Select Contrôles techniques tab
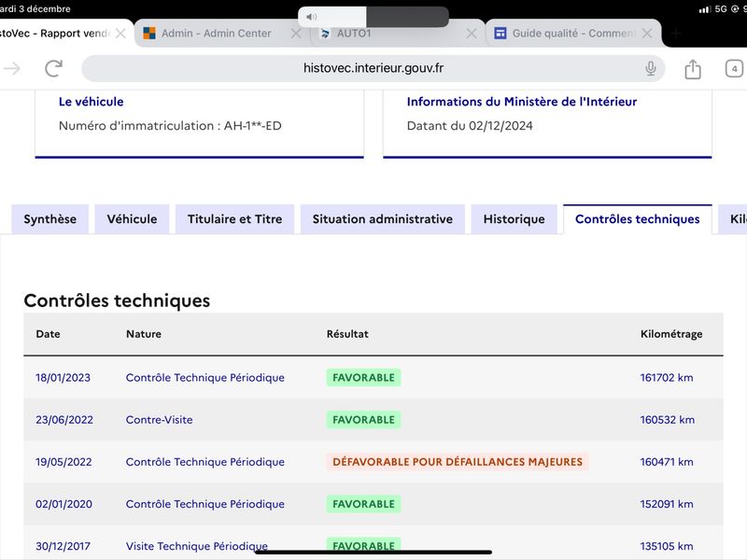The height and width of the screenshot is (560, 747). 638,219
